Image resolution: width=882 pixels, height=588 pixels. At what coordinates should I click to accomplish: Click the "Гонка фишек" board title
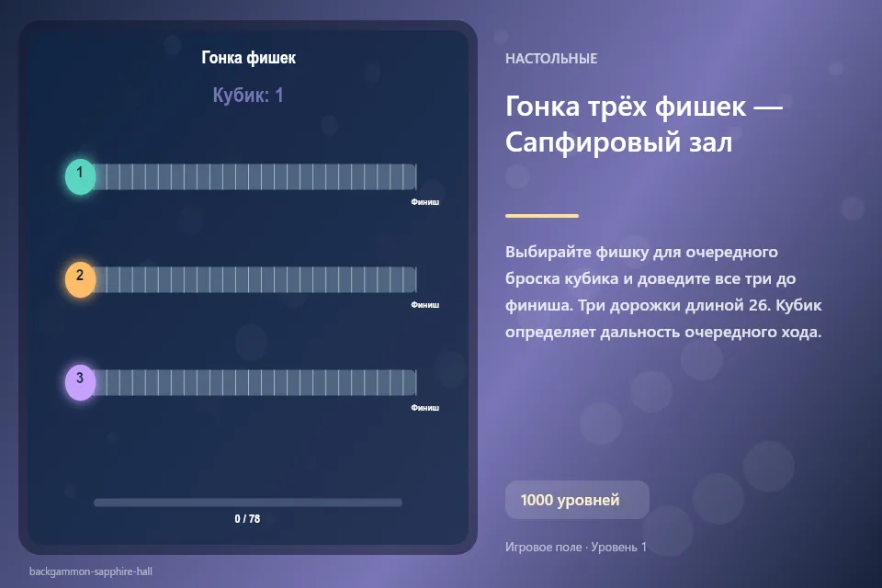[x=248, y=57]
